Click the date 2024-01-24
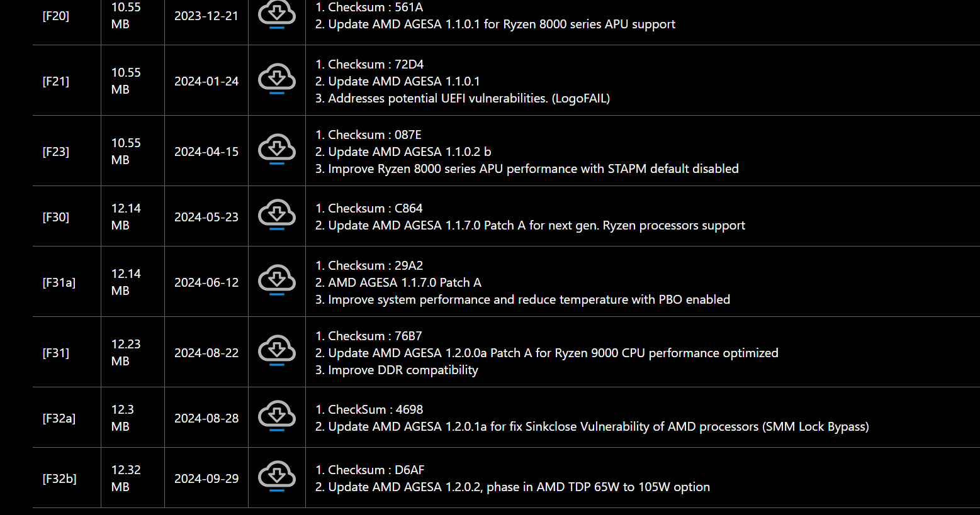This screenshot has height=515, width=980. pos(206,81)
